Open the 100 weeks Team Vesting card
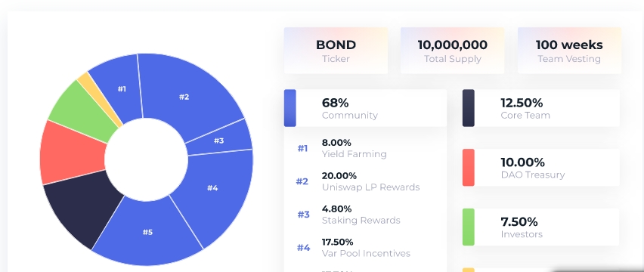Viewport: 644px width, 272px height. 569,51
